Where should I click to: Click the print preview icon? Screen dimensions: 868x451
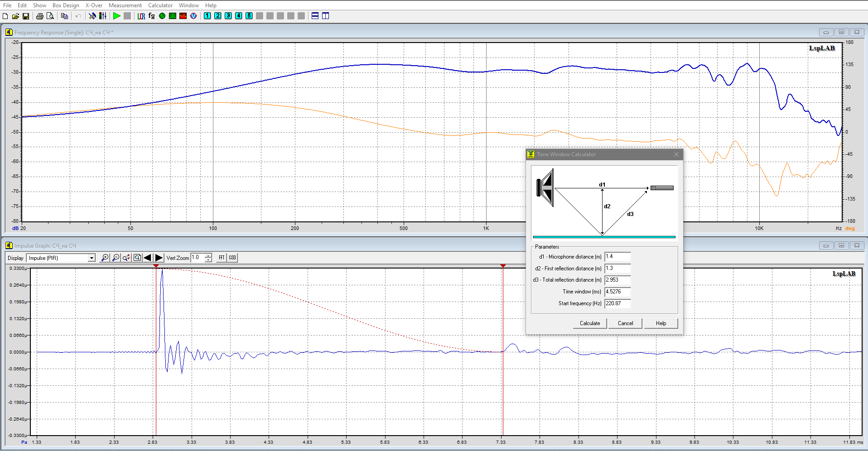point(50,16)
